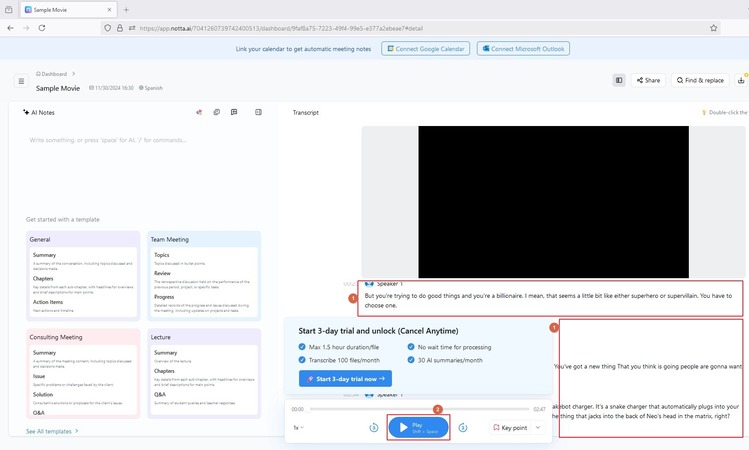Image resolution: width=749 pixels, height=450 pixels.
Task: Select the Lecture template card
Action: 204,373
